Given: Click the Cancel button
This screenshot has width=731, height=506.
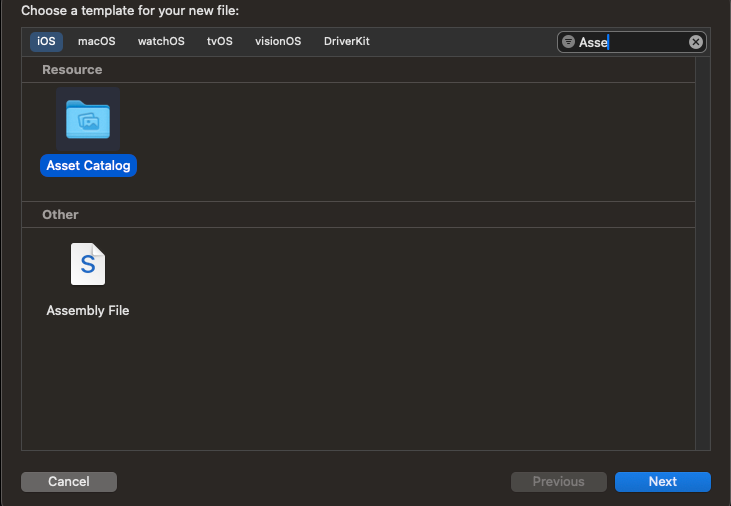Looking at the screenshot, I should (x=69, y=481).
